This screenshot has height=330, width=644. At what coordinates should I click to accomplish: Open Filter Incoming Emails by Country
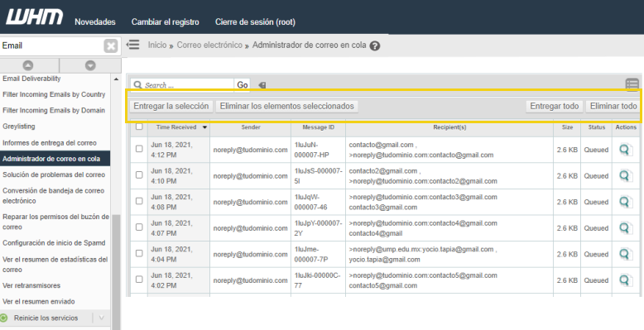click(x=54, y=94)
